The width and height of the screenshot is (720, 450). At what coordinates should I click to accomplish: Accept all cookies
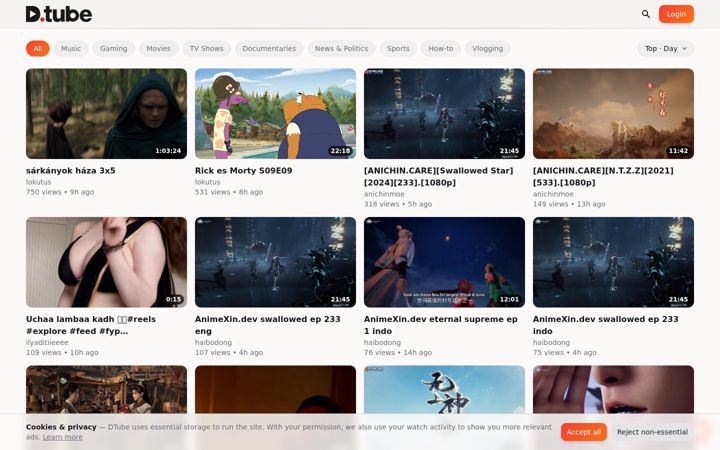click(584, 432)
